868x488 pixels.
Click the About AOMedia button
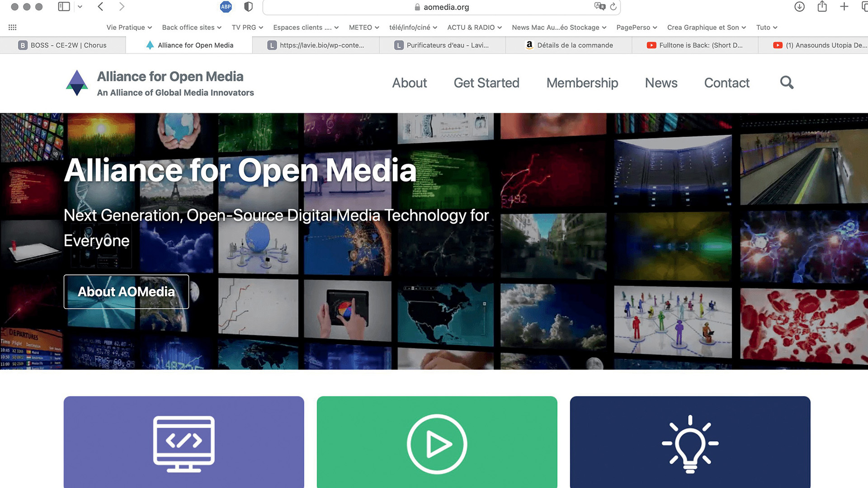click(126, 291)
